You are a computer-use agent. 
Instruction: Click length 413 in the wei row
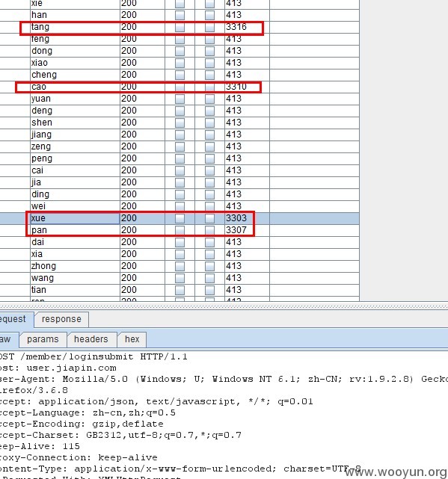point(233,206)
